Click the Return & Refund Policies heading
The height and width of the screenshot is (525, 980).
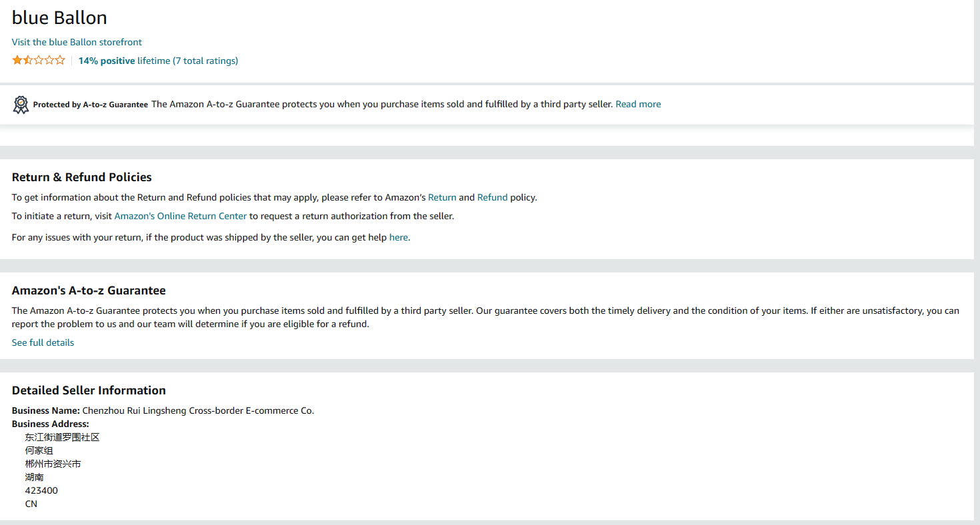[x=82, y=177]
